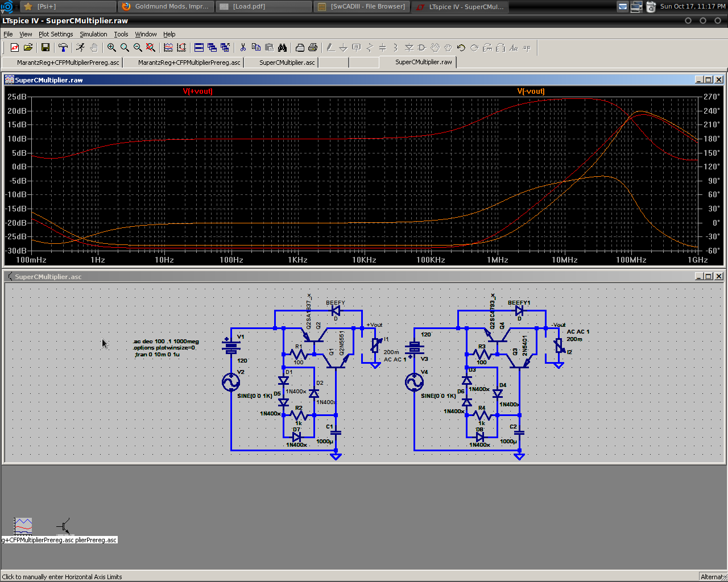
Task: Click the Find binoculars icon
Action: 282,48
